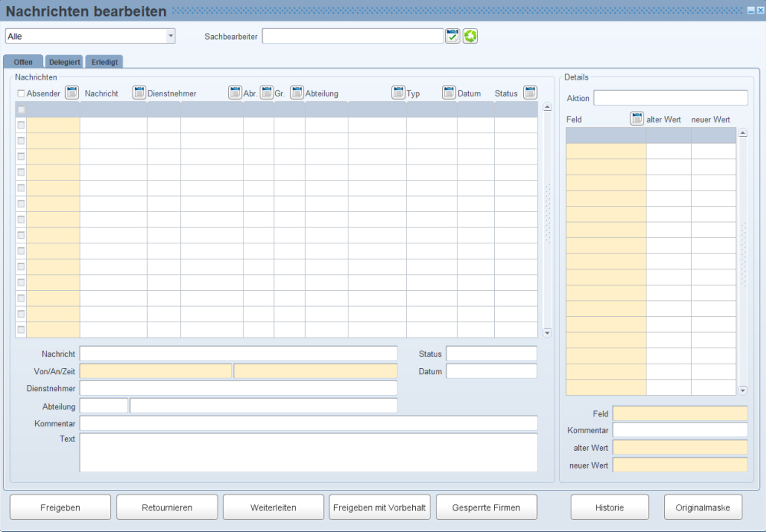Click the neuer Wert column header

click(x=711, y=119)
